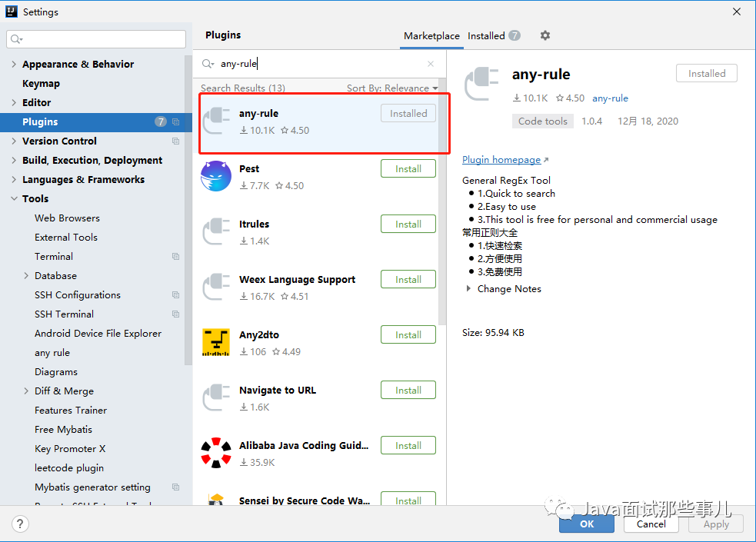Open Key Promoter X settings

pos(70,448)
